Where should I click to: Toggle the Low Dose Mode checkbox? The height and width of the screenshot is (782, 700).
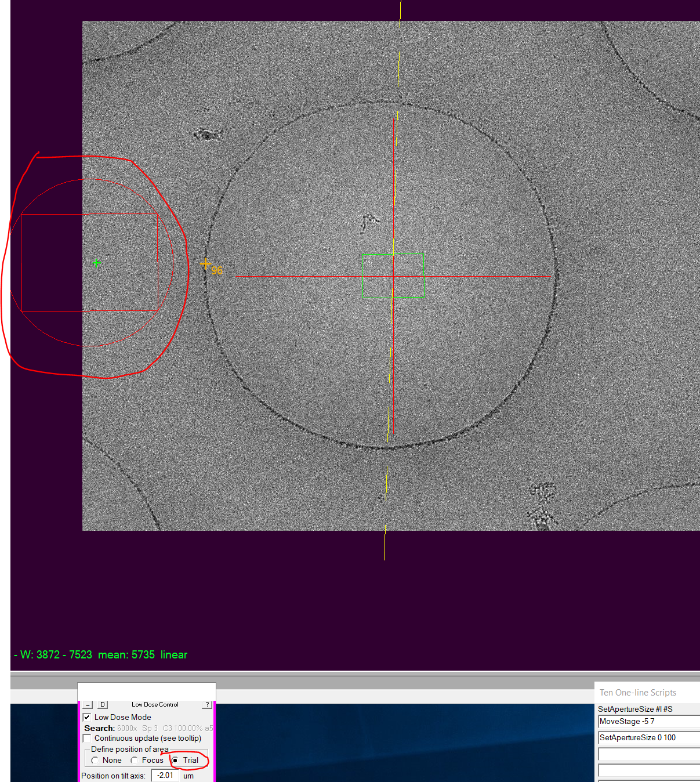(x=87, y=717)
